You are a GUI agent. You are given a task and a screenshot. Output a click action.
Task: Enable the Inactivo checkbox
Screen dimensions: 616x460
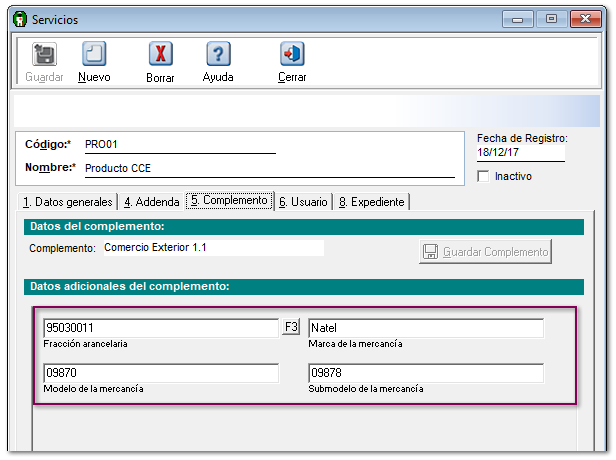click(484, 176)
